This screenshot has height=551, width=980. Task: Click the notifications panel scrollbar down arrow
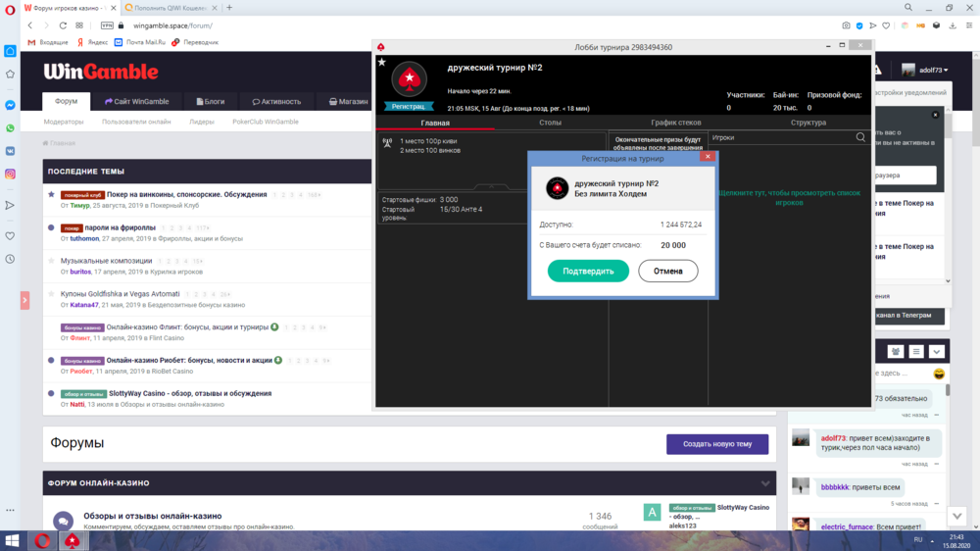click(x=948, y=281)
